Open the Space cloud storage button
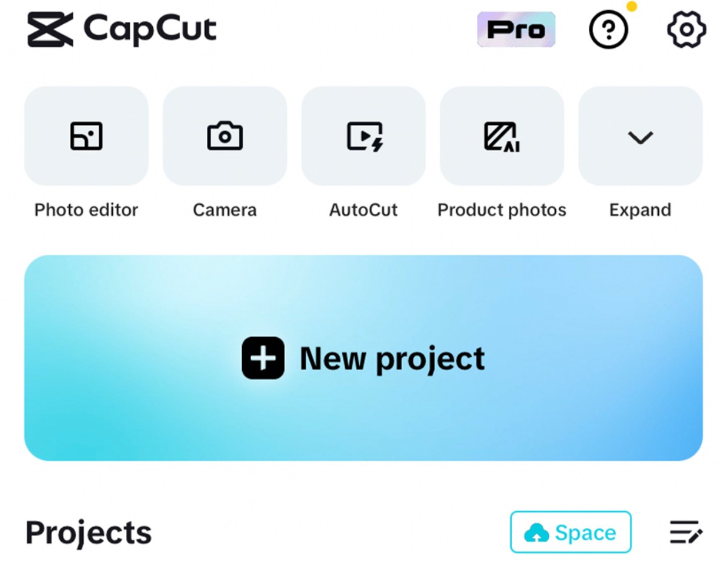Image resolution: width=728 pixels, height=561 pixels. pos(571,532)
